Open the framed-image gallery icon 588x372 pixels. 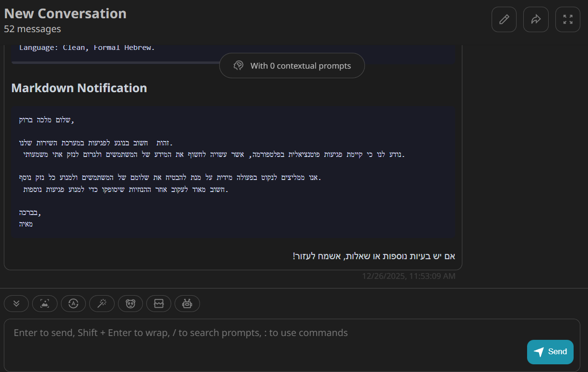[159, 303]
